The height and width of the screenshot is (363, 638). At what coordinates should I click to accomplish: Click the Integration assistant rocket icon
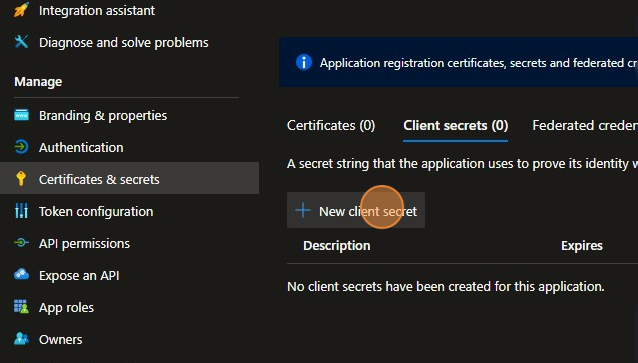(x=21, y=10)
